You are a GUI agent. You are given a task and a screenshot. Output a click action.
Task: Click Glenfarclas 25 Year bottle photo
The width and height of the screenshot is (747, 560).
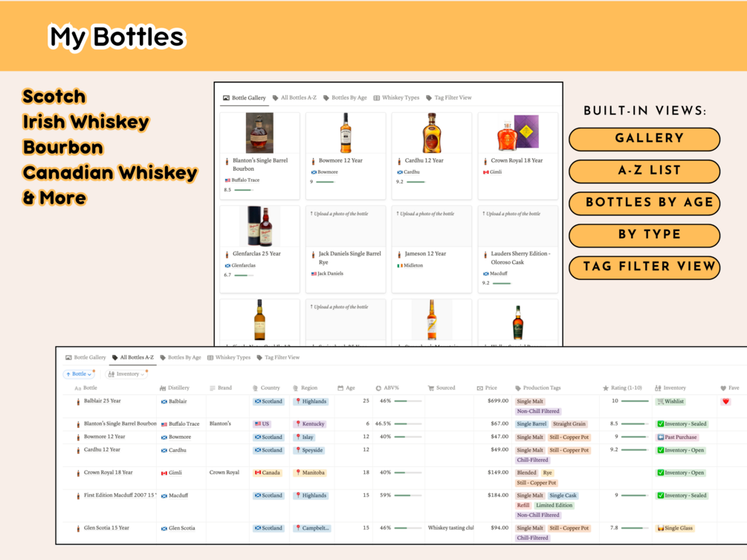(x=259, y=227)
